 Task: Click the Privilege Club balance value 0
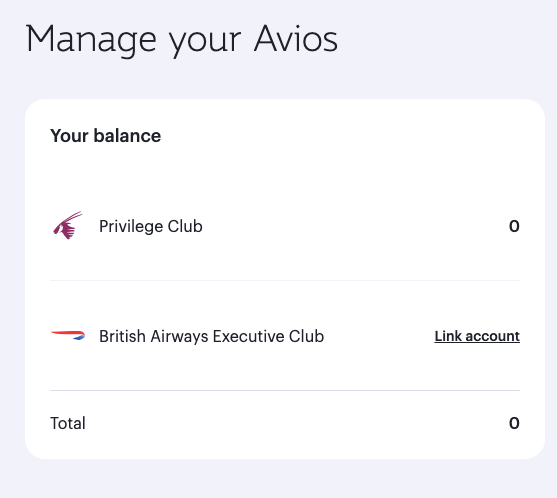[x=514, y=226]
